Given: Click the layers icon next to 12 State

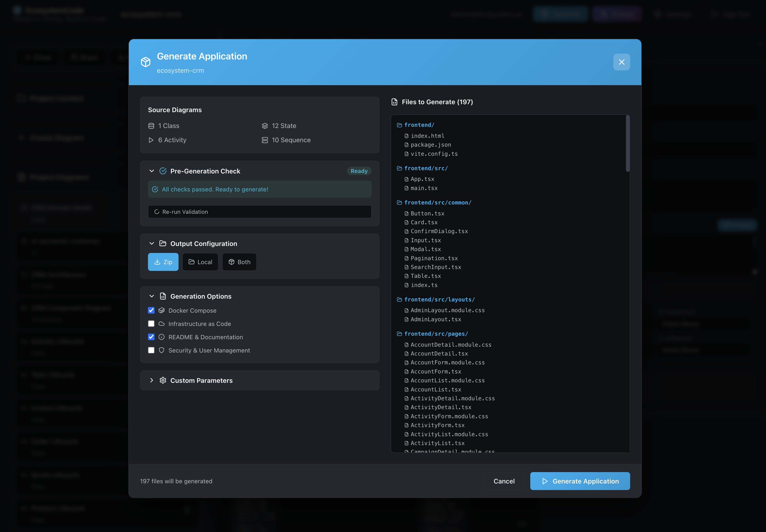Looking at the screenshot, I should (265, 126).
